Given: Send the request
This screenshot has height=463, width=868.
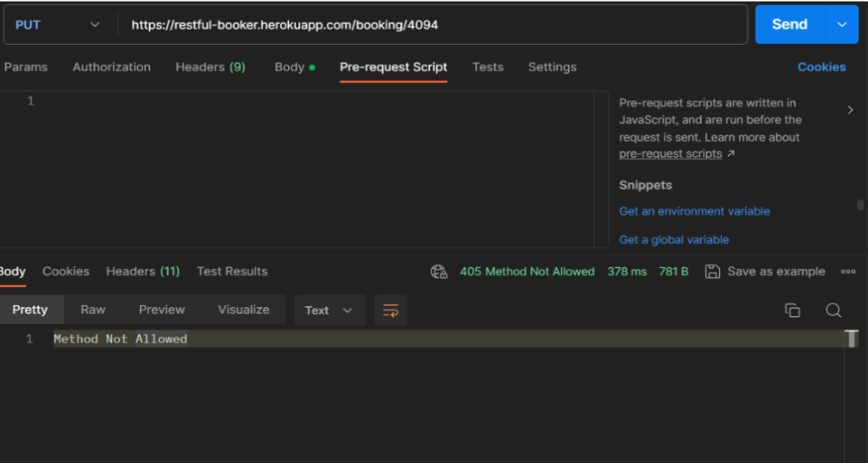Looking at the screenshot, I should pyautogui.click(x=790, y=25).
